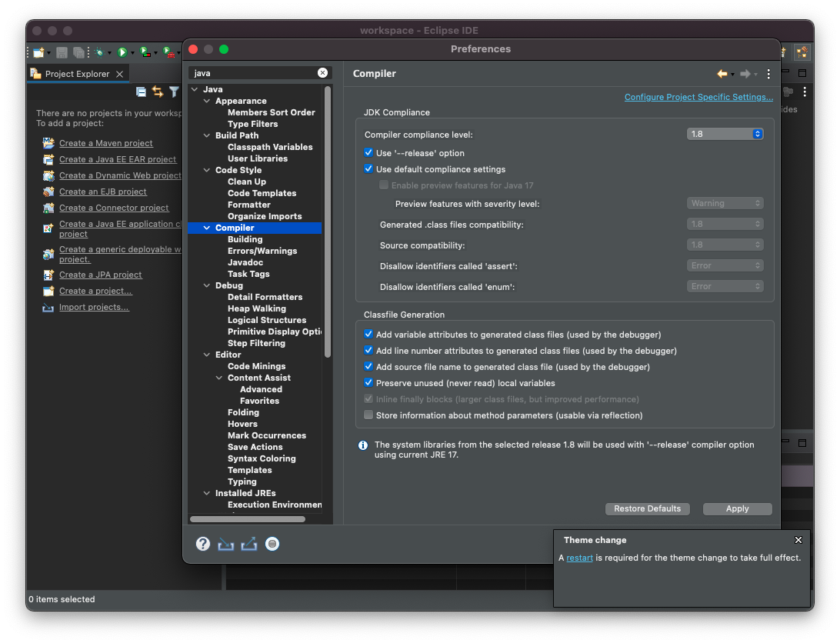Image resolution: width=840 pixels, height=643 pixels.
Task: Open the Compiler page three-dot menu
Action: 768,74
